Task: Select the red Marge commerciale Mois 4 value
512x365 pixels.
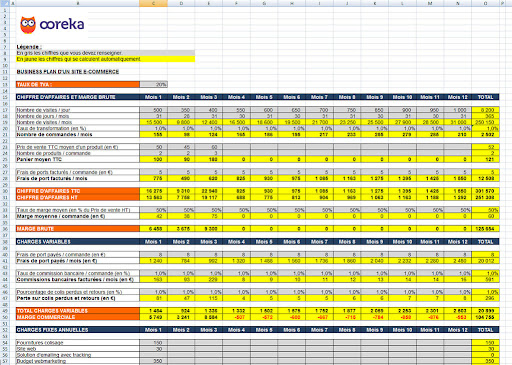Action: (x=237, y=317)
